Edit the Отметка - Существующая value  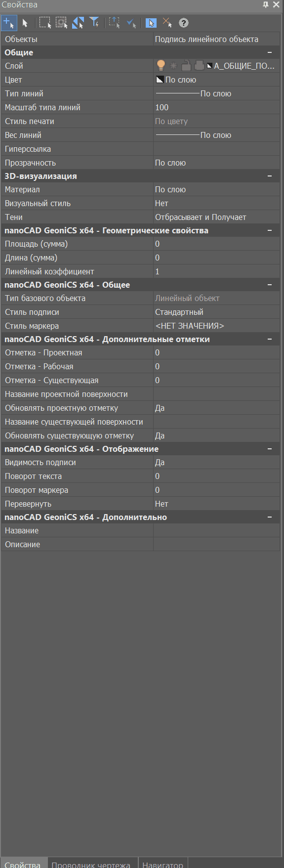216,380
